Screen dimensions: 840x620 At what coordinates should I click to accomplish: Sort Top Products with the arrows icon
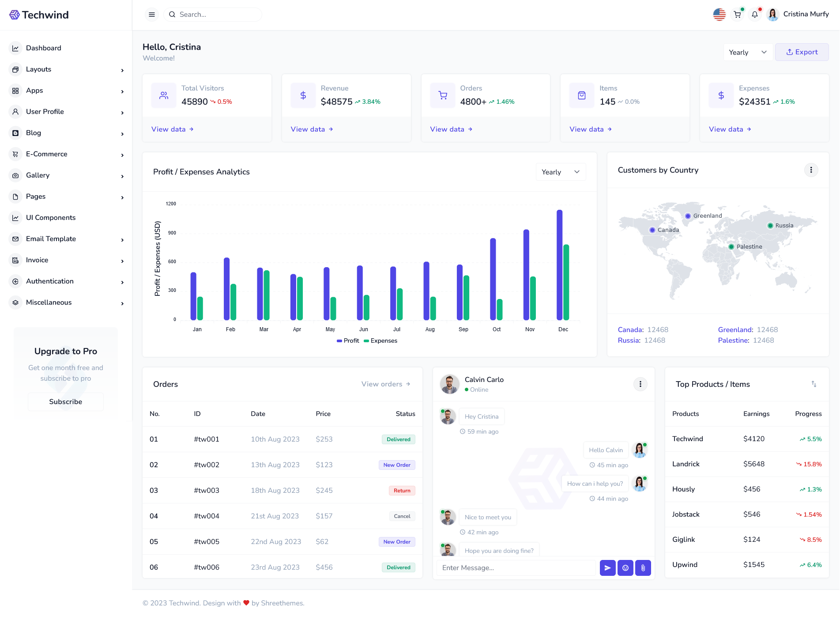coord(814,384)
